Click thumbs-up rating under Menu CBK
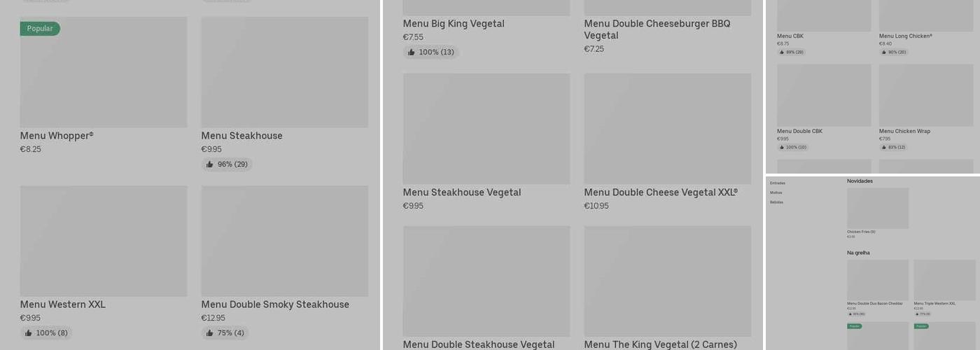Viewport: 980px width, 350px height. tap(791, 52)
